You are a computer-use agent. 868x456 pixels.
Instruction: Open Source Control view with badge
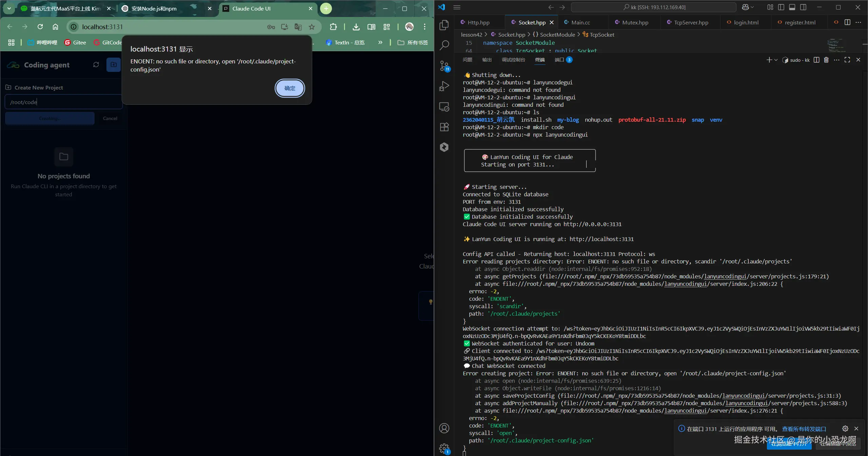tap(444, 65)
